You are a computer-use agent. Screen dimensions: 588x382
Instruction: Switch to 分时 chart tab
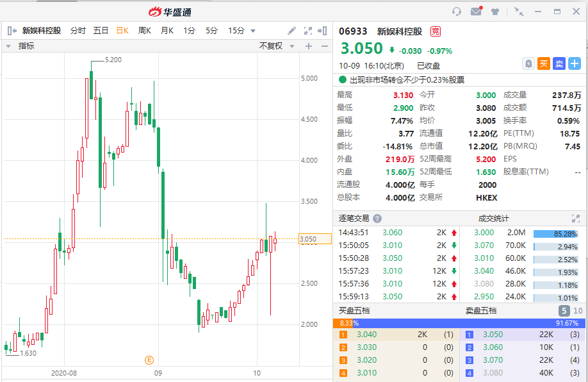78,31
